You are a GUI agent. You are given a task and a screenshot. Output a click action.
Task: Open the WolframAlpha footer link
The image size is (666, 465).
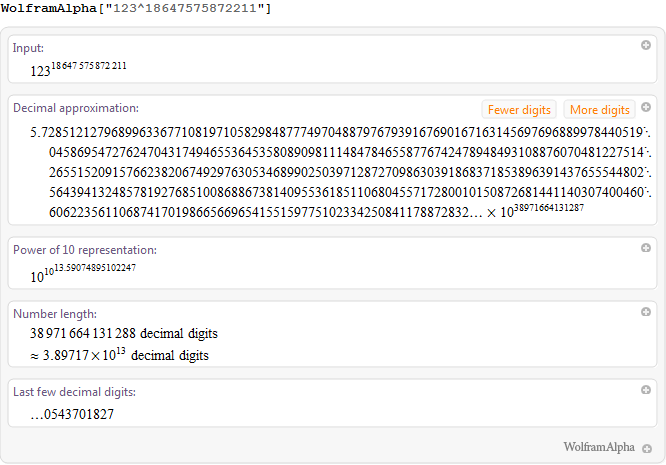click(x=599, y=447)
